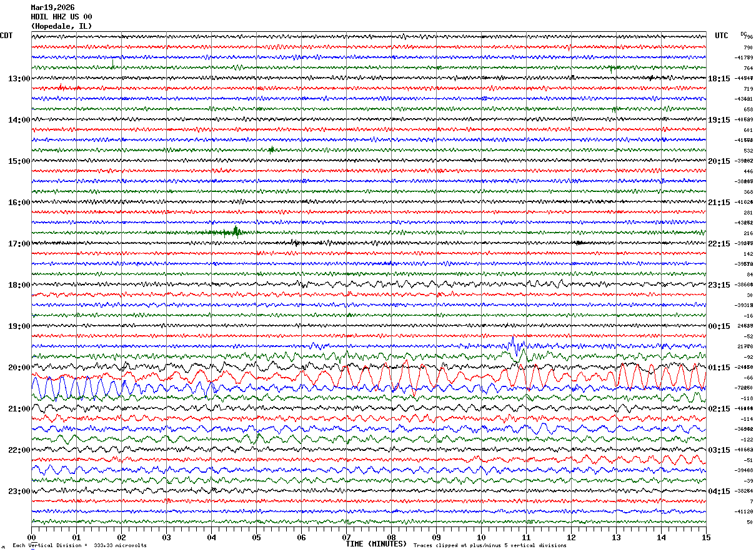Image resolution: width=756 pixels, height=554 pixels.
Task: Click the 18:15 UTC time label
Action: coord(719,79)
